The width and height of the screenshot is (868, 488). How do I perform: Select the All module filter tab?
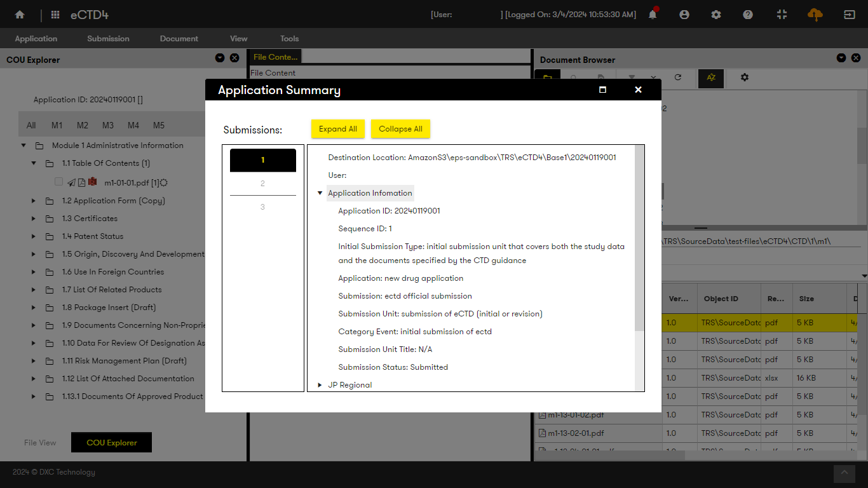click(x=31, y=125)
